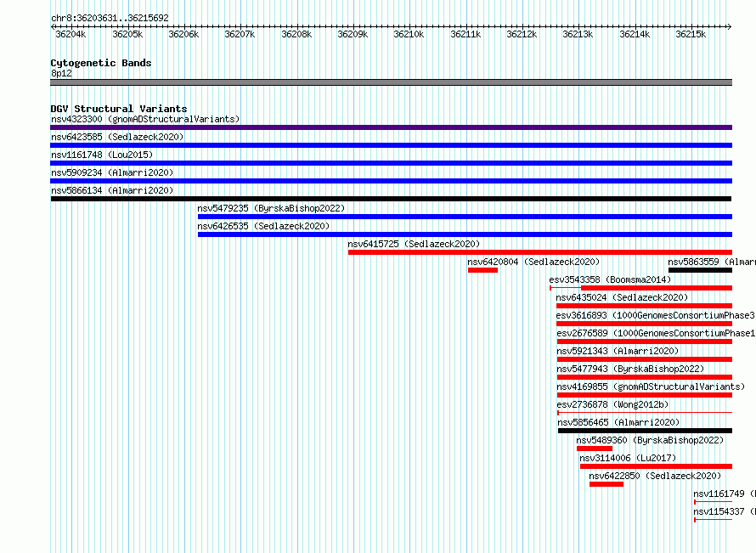Open nsv5479235 (ByrskaBishop2022) label

tap(271, 208)
